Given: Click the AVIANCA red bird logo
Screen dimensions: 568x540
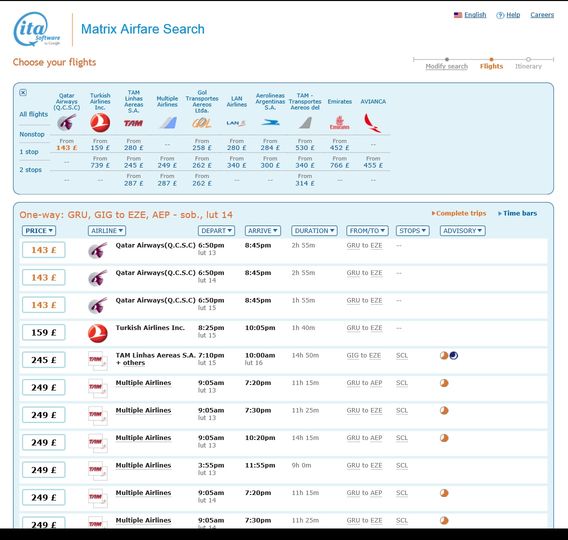Looking at the screenshot, I should pyautogui.click(x=373, y=123).
